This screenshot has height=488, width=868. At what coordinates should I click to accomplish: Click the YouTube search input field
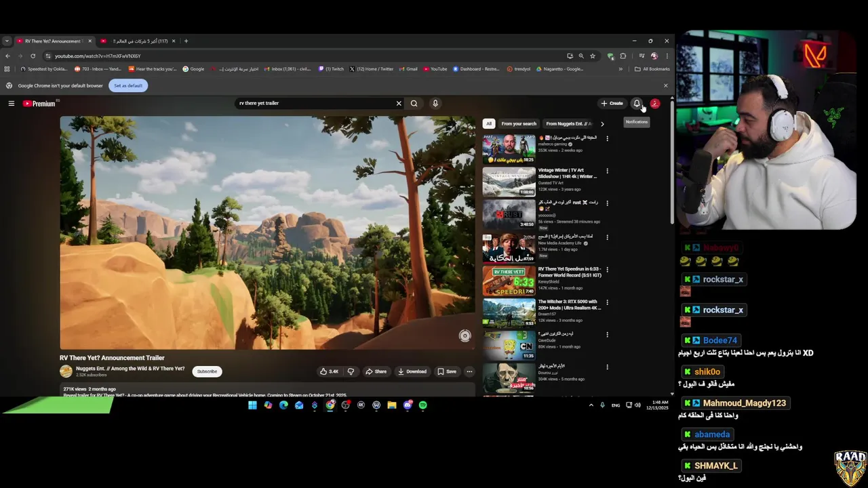pyautogui.click(x=315, y=103)
